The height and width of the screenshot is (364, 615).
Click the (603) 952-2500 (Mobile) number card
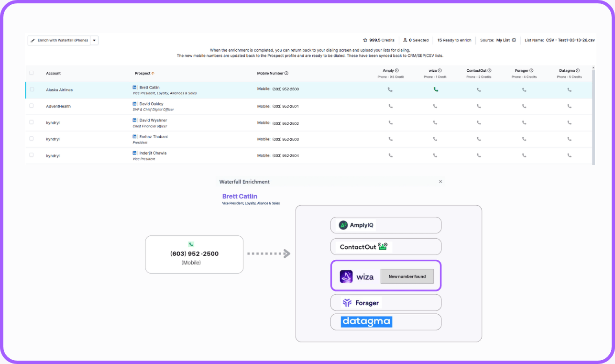[x=194, y=254]
